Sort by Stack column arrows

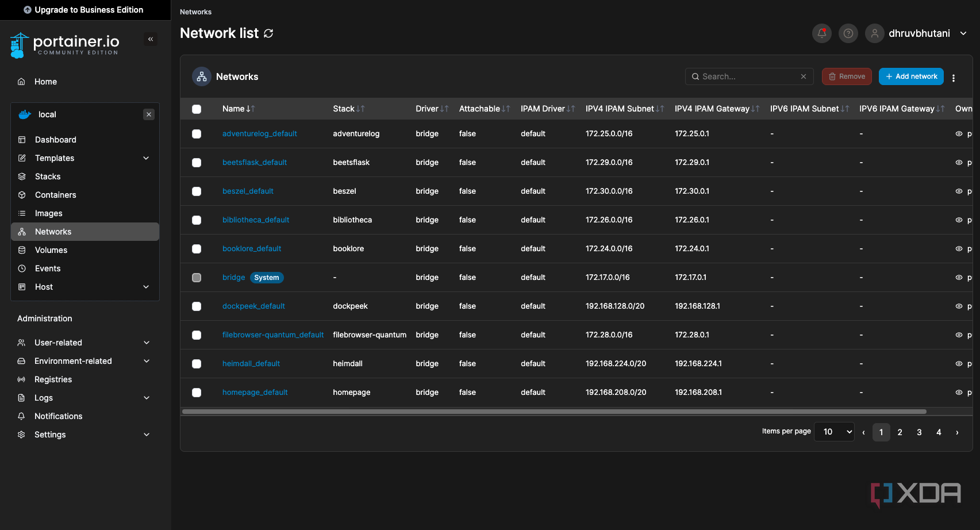360,109
